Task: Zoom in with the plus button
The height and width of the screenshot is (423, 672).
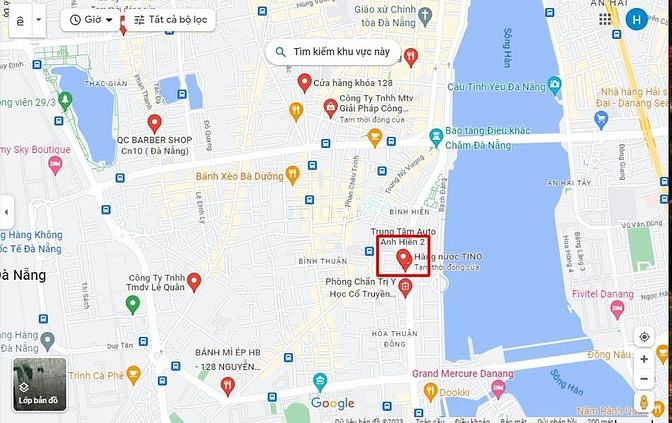Action: point(644,359)
